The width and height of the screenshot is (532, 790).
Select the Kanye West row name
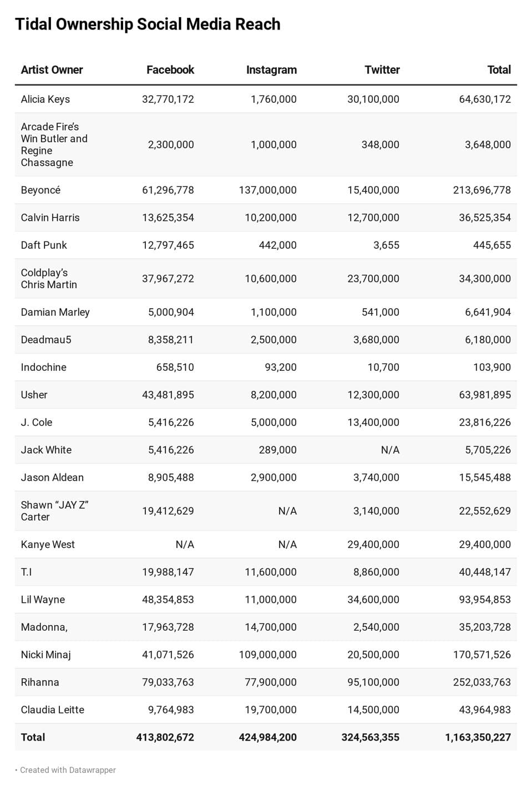coord(48,545)
